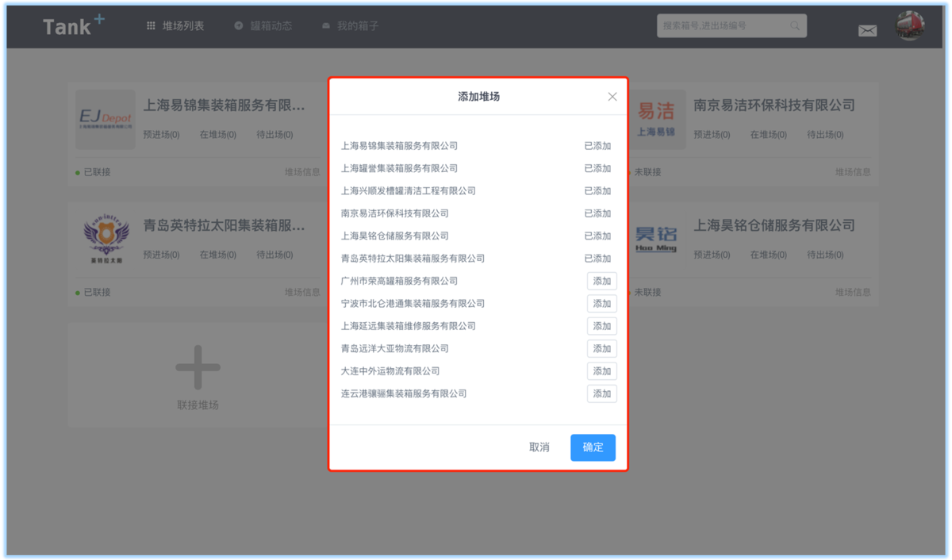Click the 易洁 logo thumbnail
This screenshot has width=952, height=560.
click(x=656, y=120)
